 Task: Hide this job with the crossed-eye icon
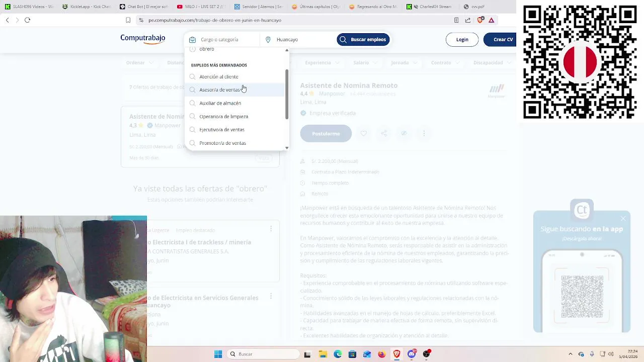404,133
